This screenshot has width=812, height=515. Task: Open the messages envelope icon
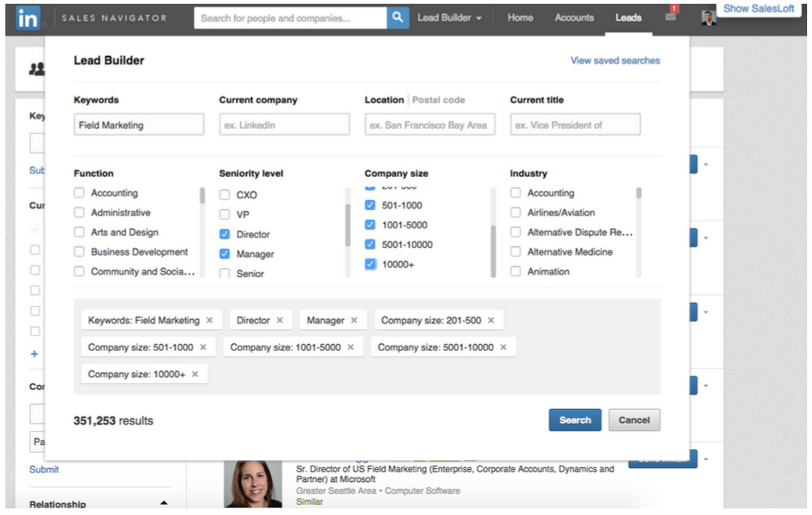[670, 17]
